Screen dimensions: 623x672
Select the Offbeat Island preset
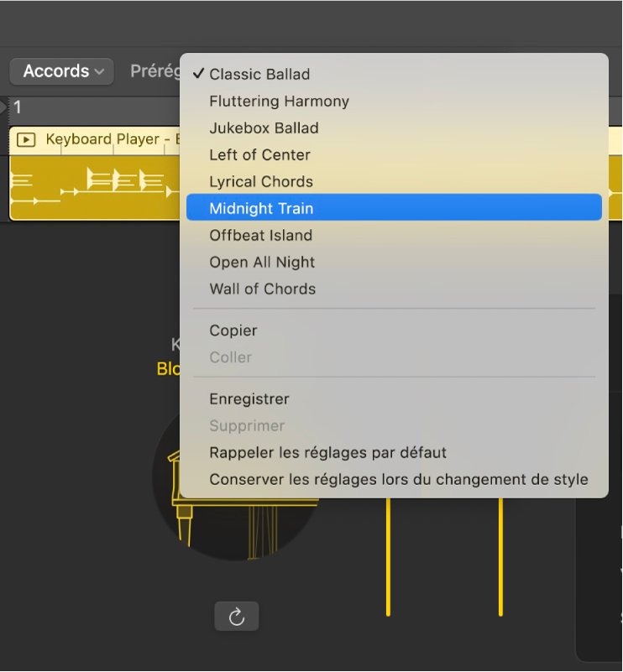(x=394, y=235)
